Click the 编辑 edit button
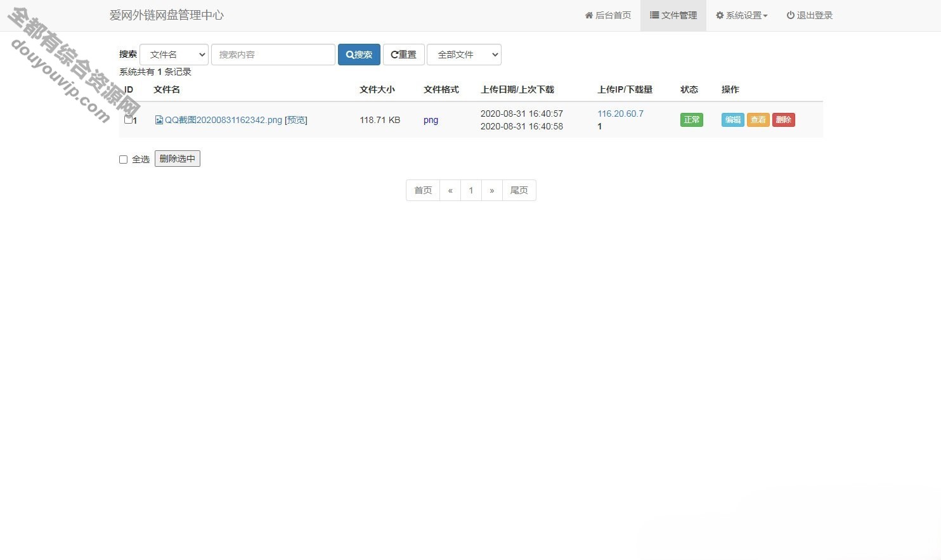The height and width of the screenshot is (560, 941). 732,120
